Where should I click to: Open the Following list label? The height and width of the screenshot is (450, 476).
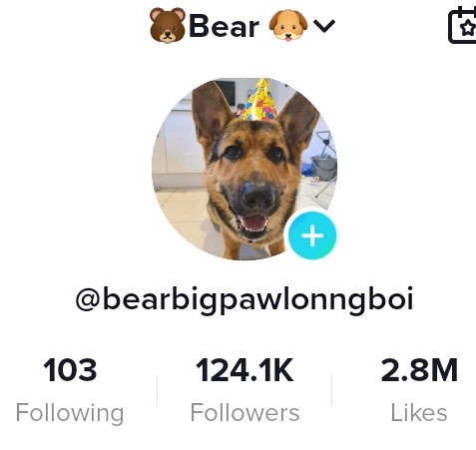point(70,413)
